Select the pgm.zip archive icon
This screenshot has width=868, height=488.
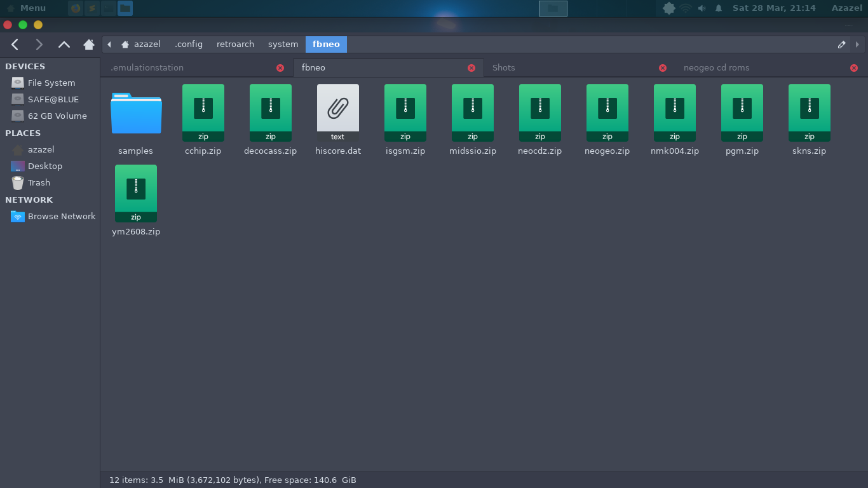(742, 112)
